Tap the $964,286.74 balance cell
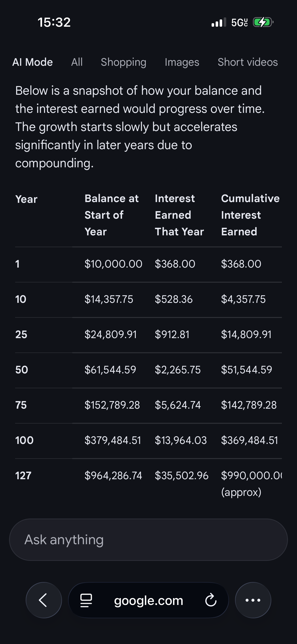Screen dimensions: 297x644 point(113,475)
